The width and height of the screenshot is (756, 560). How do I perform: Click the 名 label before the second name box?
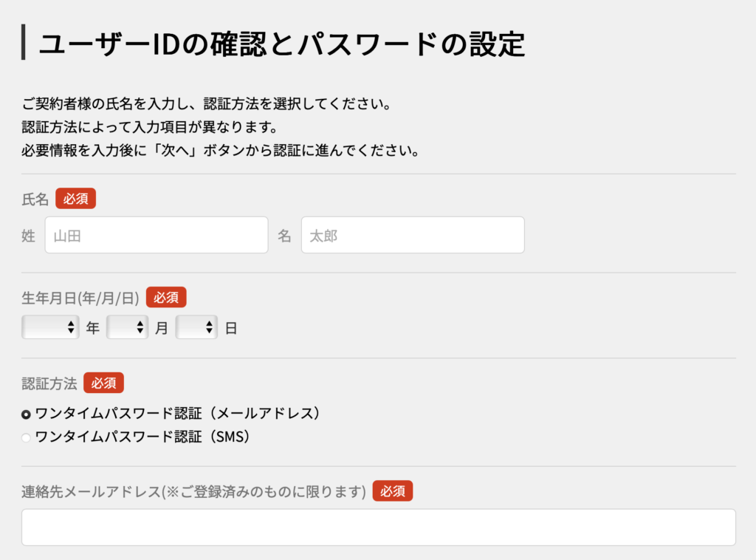tap(284, 236)
